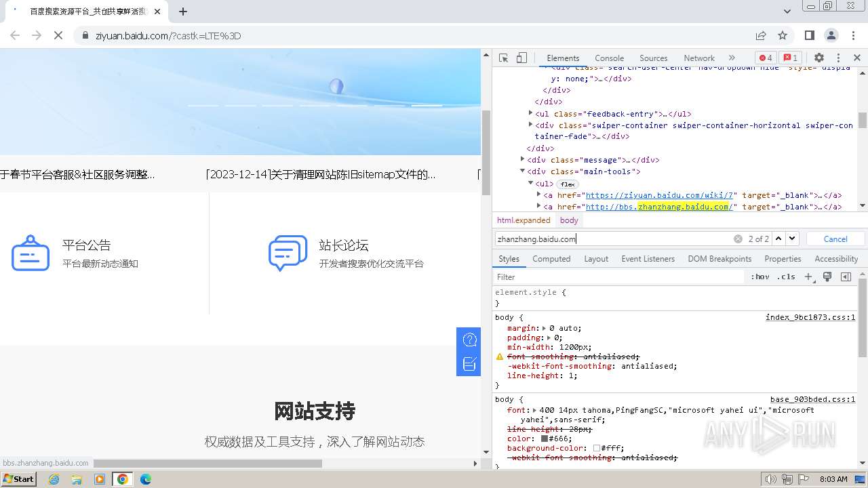Expand the bbs.zhanzhang.baidu.com anchor node
Image resolution: width=868 pixels, height=488 pixels.
pyautogui.click(x=538, y=206)
